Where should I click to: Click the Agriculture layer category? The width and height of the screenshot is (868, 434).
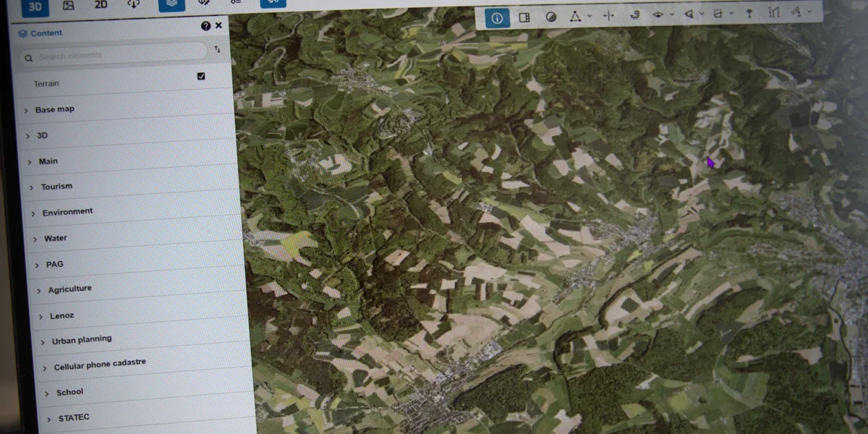coord(69,289)
